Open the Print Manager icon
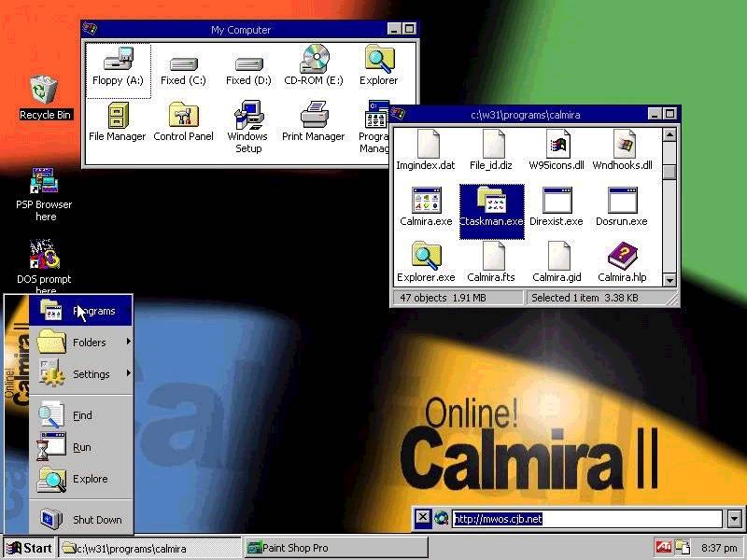747x560 pixels. [x=314, y=119]
